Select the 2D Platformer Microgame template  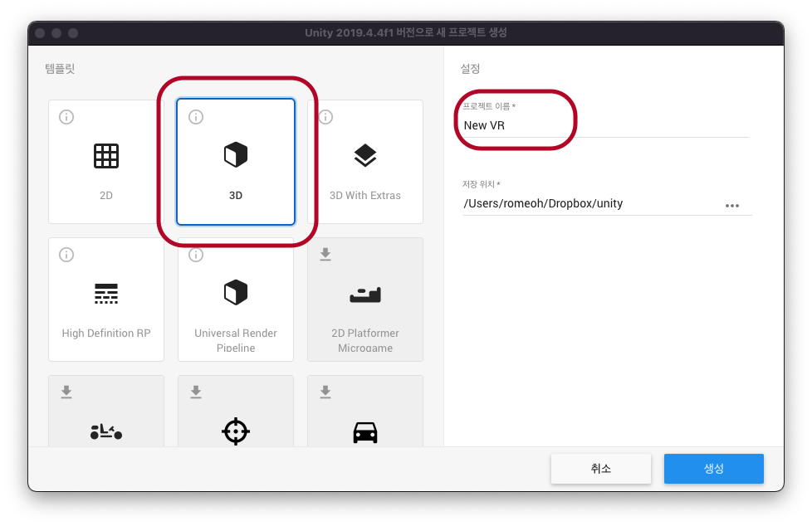click(365, 300)
